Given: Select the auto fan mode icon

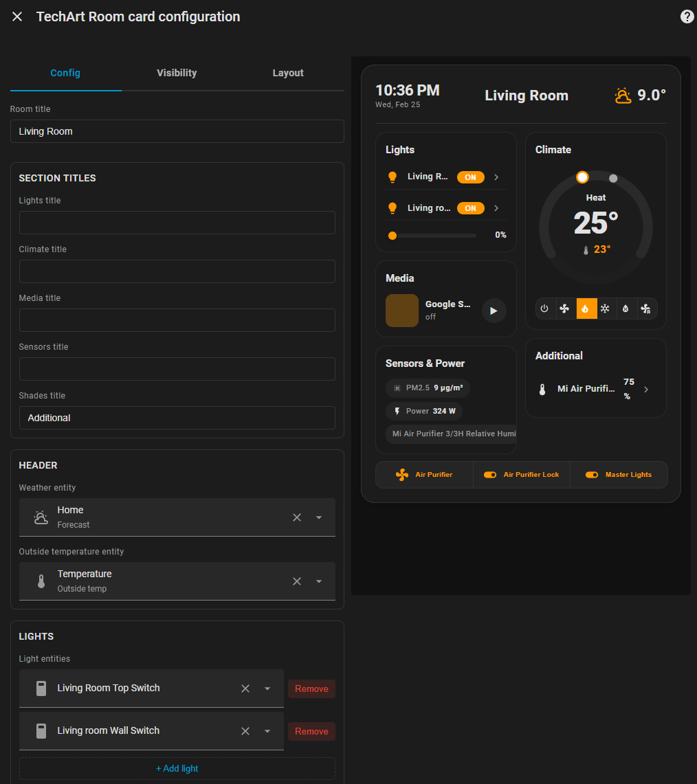Looking at the screenshot, I should (x=645, y=309).
